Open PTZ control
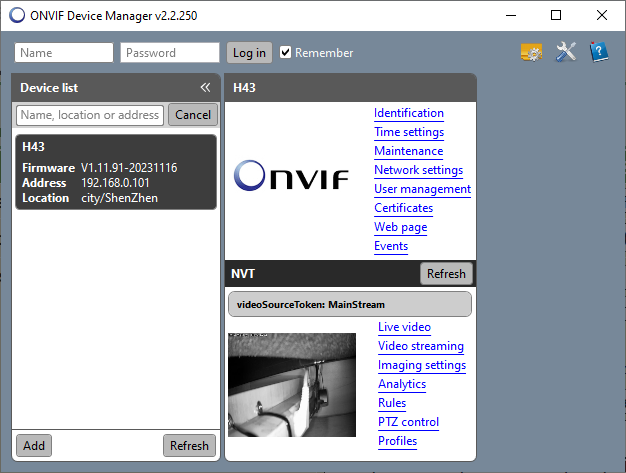This screenshot has height=473, width=626. tap(408, 422)
